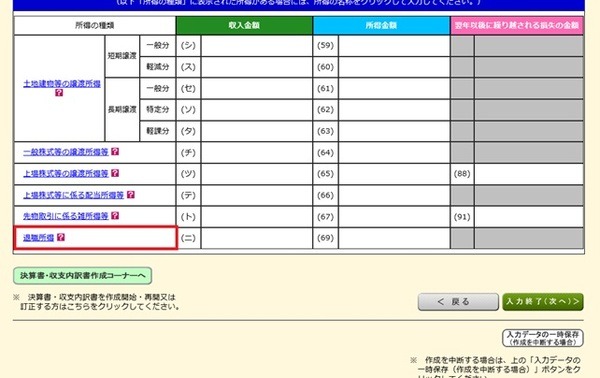Click income amount field (ソ) 特定分
Image resolution: width=600 pixels, height=378 pixels.
point(256,110)
